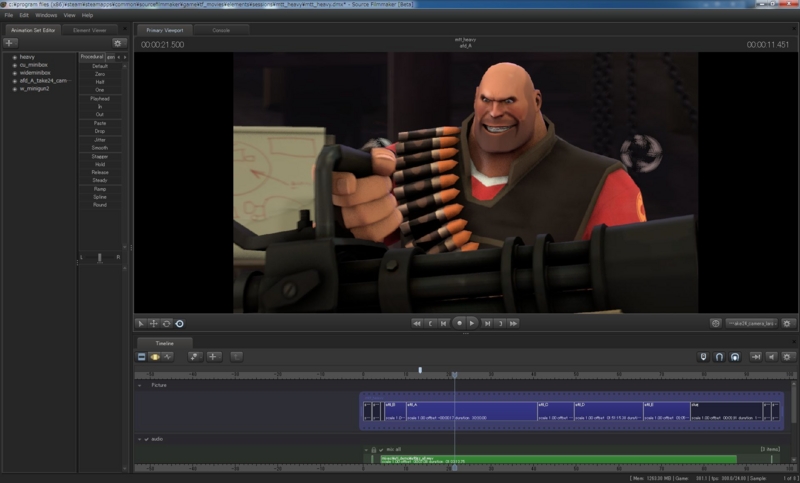This screenshot has height=483, width=800.
Task: Apply the Jitter procedural preset
Action: 100,140
